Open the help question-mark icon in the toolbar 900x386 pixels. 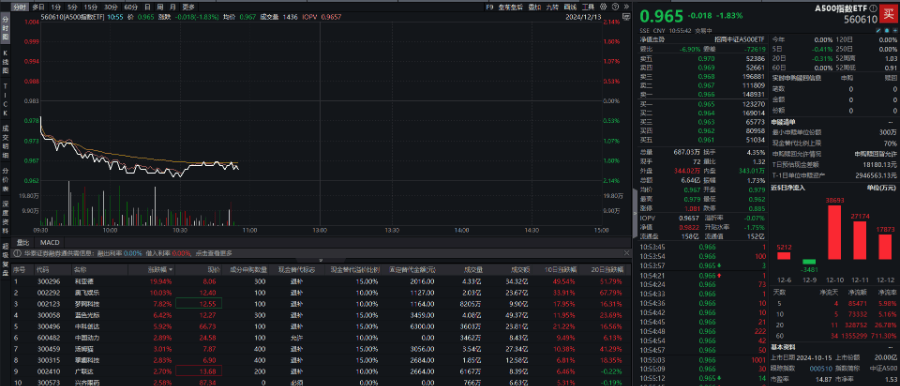point(615,7)
